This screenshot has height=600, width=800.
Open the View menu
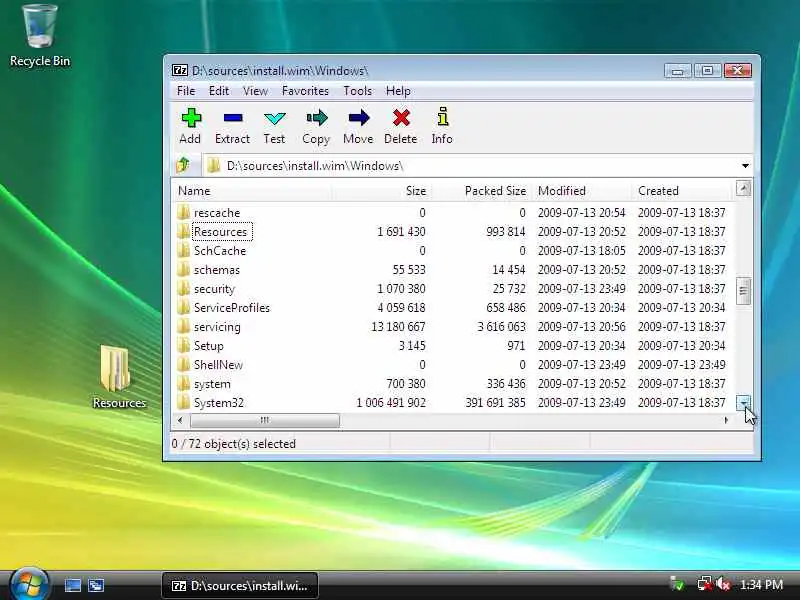(255, 91)
